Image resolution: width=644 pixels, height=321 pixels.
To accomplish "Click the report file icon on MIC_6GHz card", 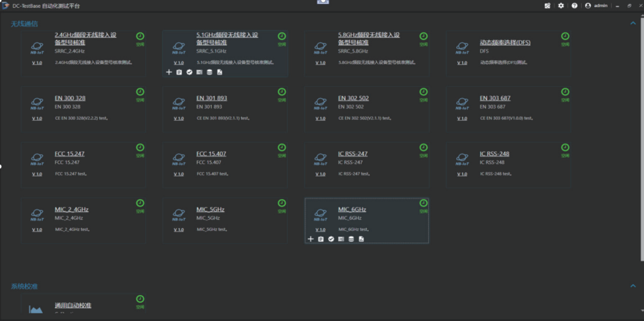I will 361,239.
